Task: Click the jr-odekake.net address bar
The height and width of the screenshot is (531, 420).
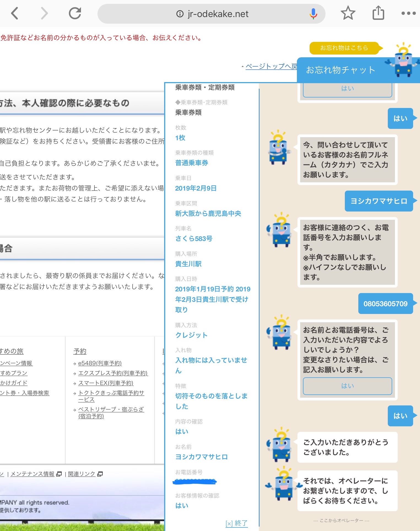Action: [x=218, y=14]
